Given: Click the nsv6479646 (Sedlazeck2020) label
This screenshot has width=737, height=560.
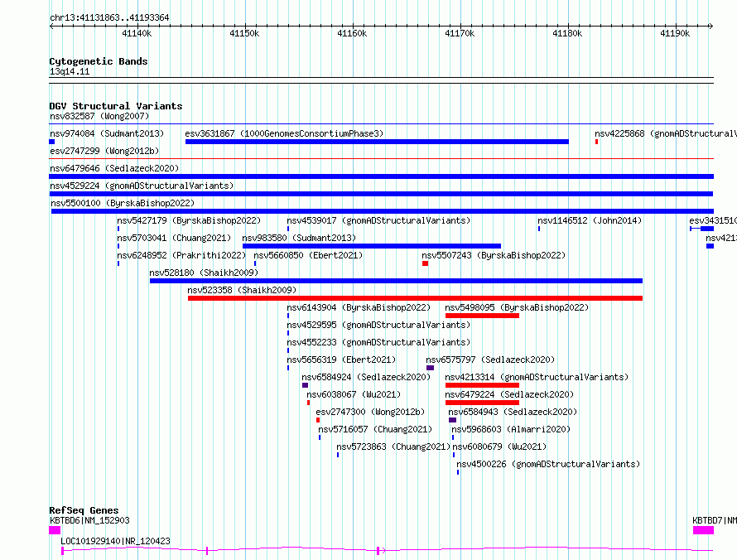Looking at the screenshot, I should click(114, 168).
